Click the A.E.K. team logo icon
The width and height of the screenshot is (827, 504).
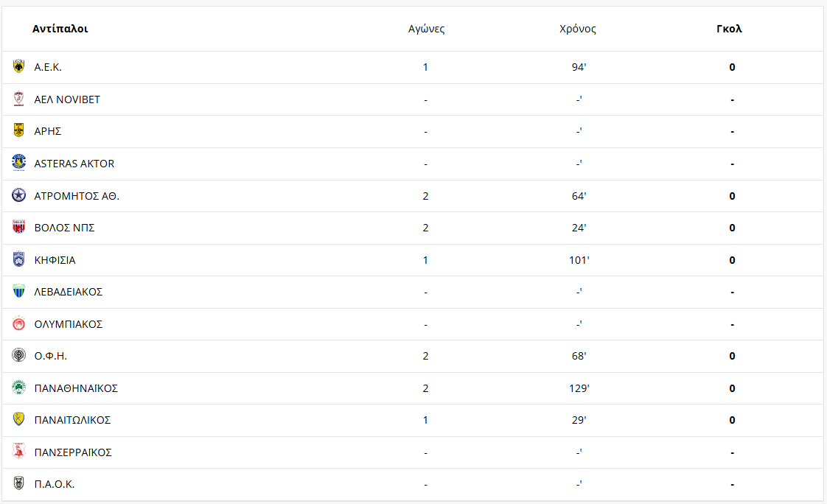(x=18, y=67)
